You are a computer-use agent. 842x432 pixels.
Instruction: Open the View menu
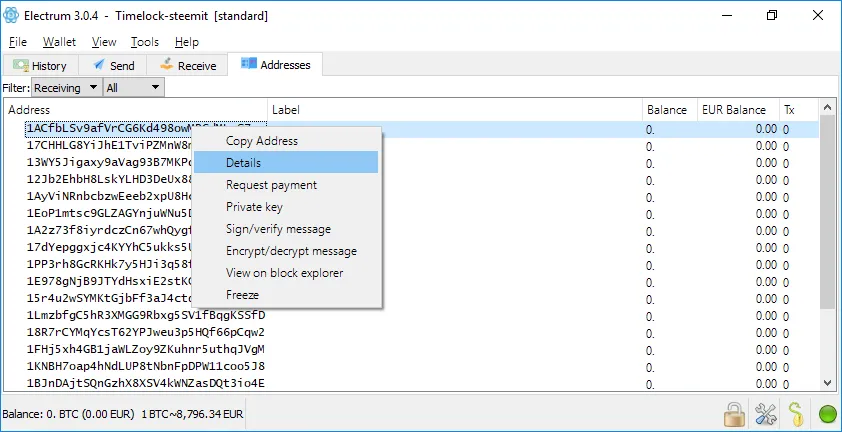point(104,42)
